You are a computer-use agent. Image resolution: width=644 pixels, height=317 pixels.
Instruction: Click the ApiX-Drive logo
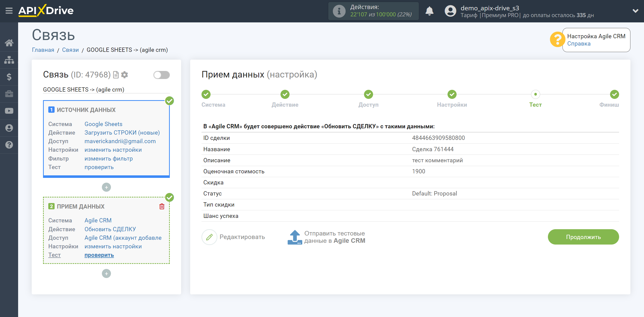click(x=46, y=11)
